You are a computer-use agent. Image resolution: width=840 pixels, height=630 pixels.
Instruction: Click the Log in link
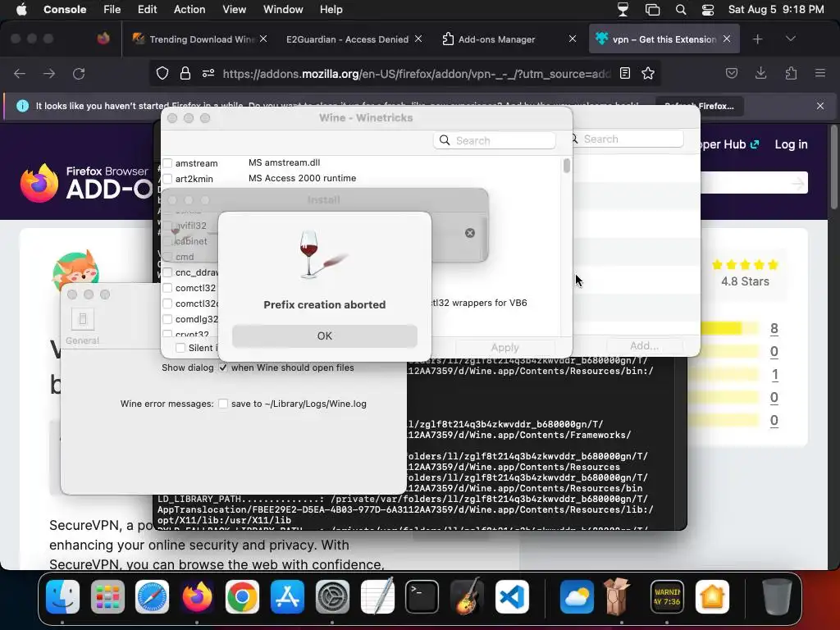pos(791,144)
